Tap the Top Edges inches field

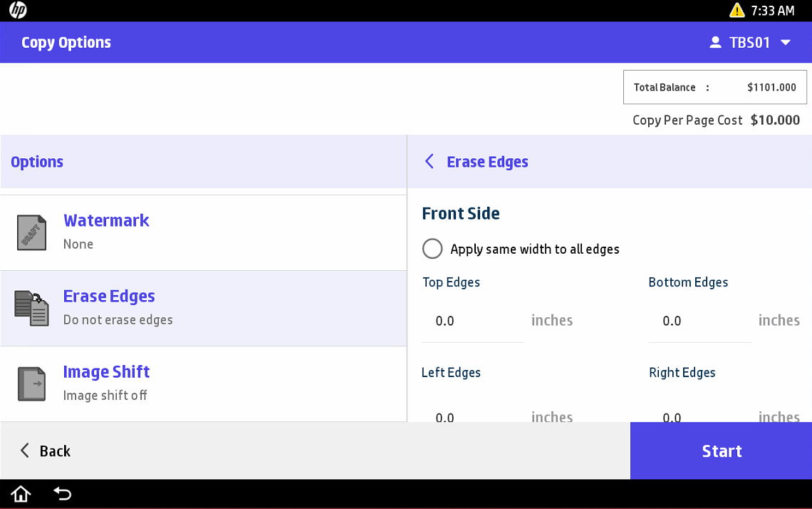click(472, 322)
